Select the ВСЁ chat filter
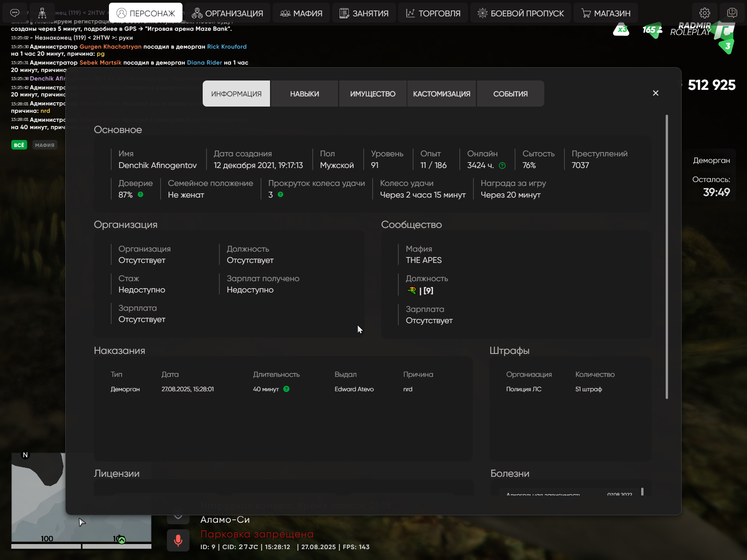747x560 pixels. (x=19, y=145)
